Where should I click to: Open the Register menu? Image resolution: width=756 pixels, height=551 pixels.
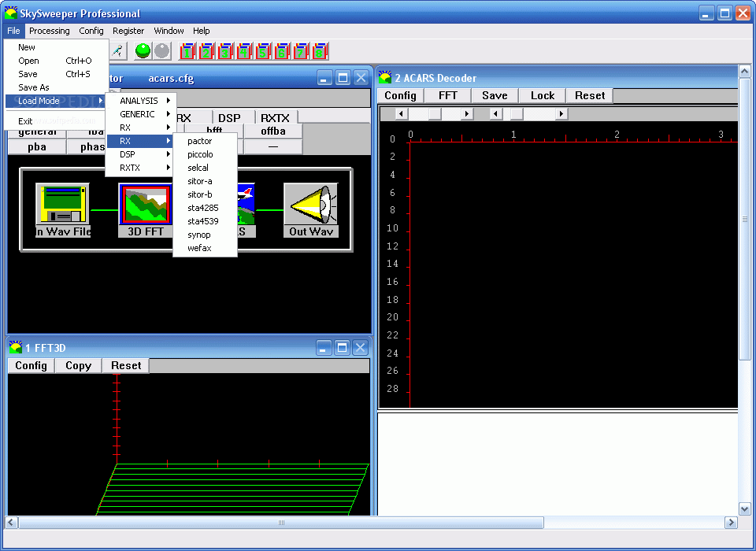click(x=128, y=31)
